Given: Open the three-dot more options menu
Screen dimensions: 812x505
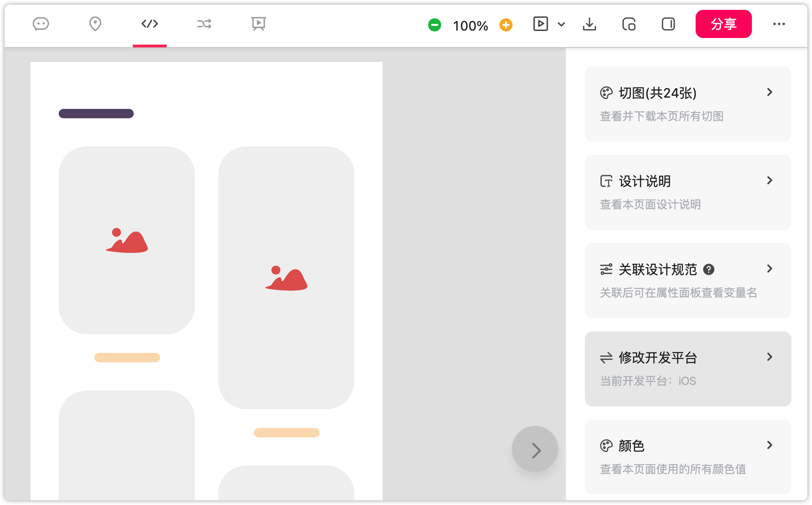Looking at the screenshot, I should pyautogui.click(x=779, y=24).
